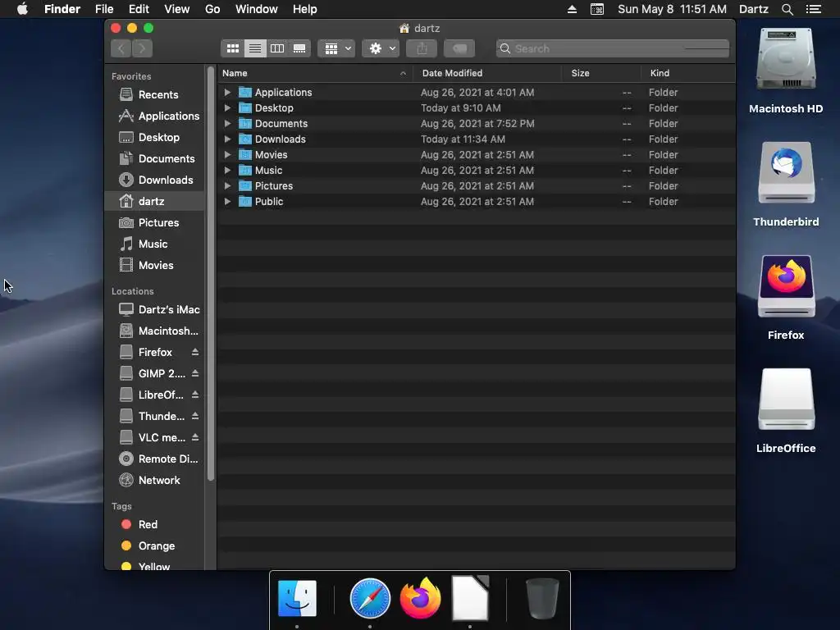
Task: Expand the Documents folder row
Action: (x=228, y=124)
